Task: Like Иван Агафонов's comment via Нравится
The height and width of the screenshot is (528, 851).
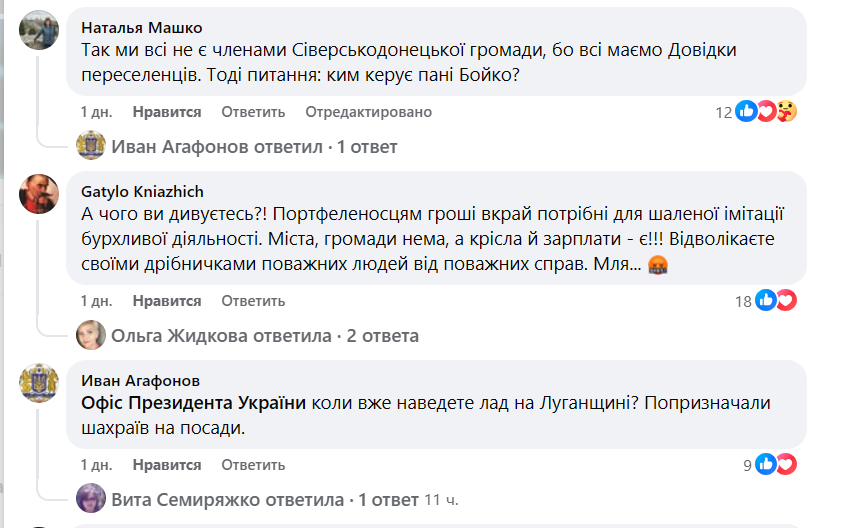Action: (x=167, y=465)
